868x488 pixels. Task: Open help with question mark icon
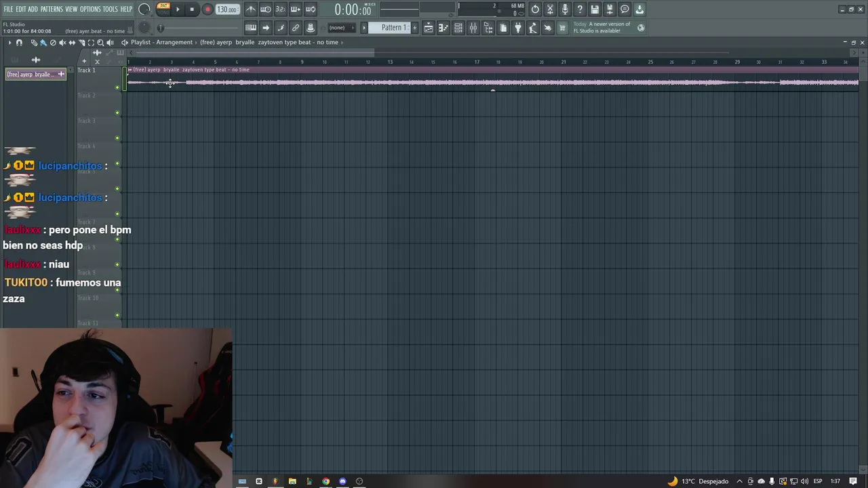(580, 9)
